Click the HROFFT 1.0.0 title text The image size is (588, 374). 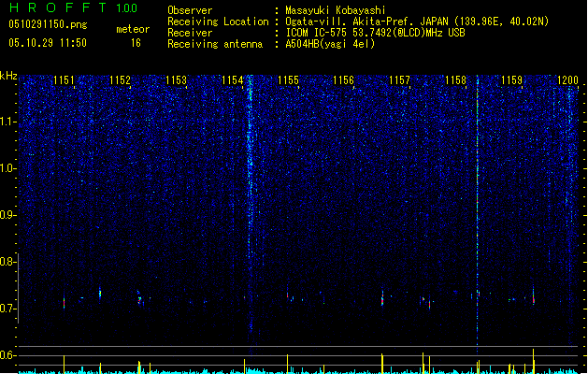pos(74,7)
